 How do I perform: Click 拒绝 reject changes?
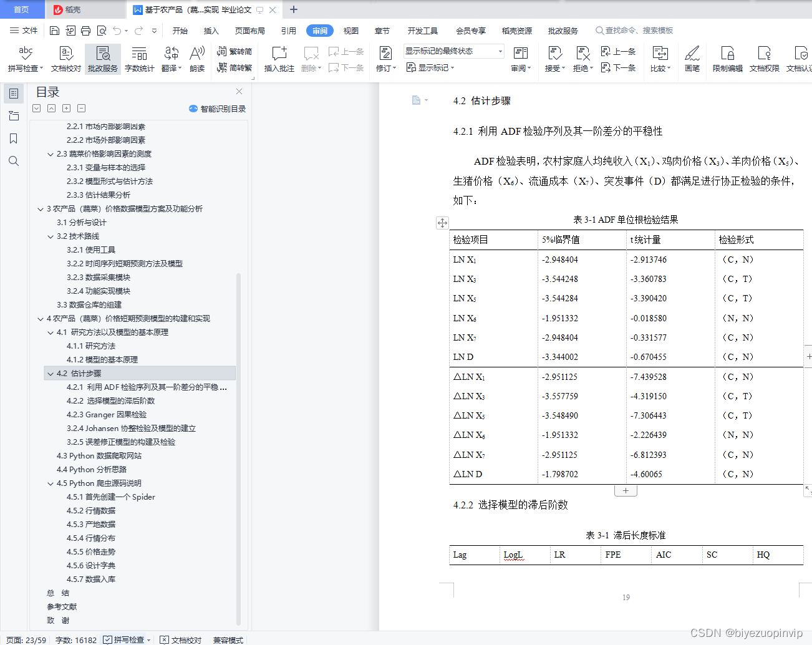click(582, 59)
